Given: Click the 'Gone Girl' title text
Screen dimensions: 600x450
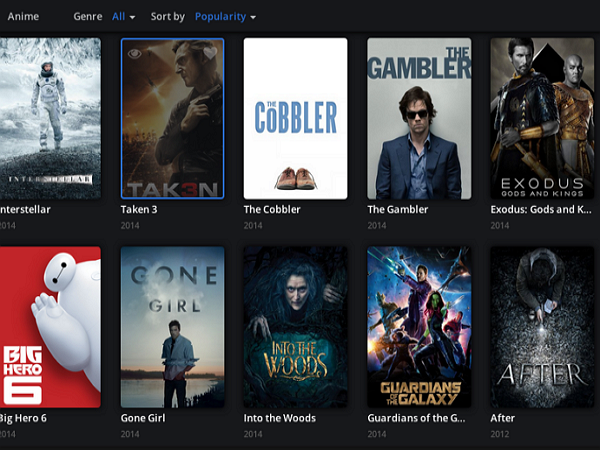Looking at the screenshot, I should point(143,418).
